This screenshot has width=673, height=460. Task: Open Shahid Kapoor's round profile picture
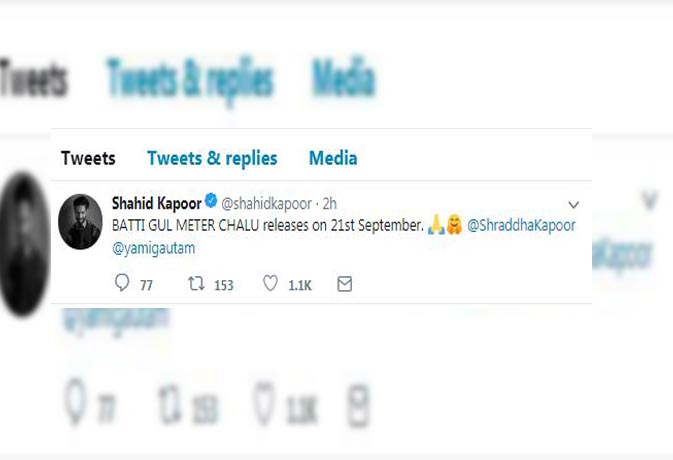(80, 221)
